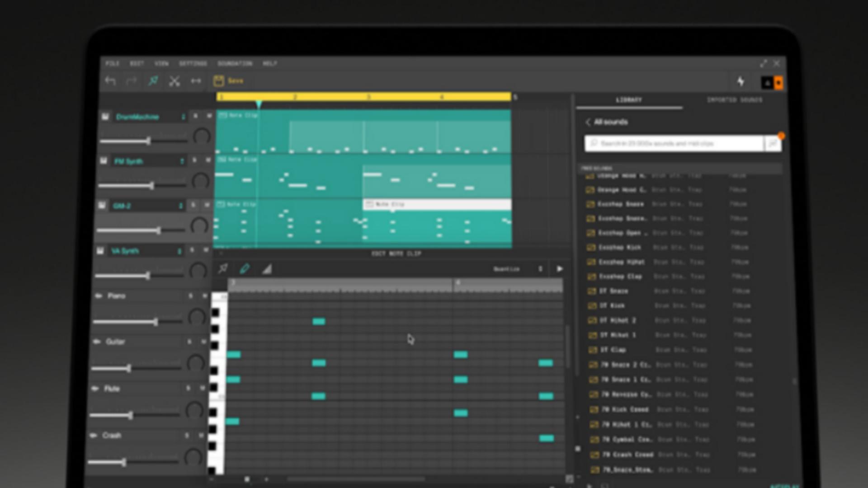The image size is (868, 488).
Task: Toggle solo on the FM Synth track
Action: click(x=194, y=160)
